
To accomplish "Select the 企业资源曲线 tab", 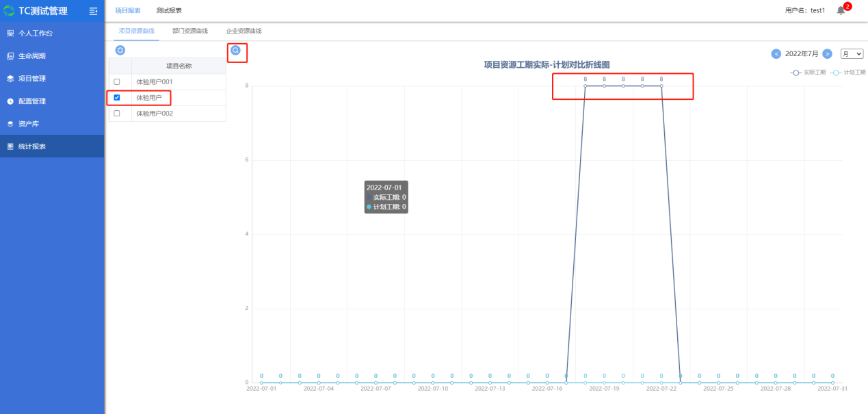I will tap(244, 31).
